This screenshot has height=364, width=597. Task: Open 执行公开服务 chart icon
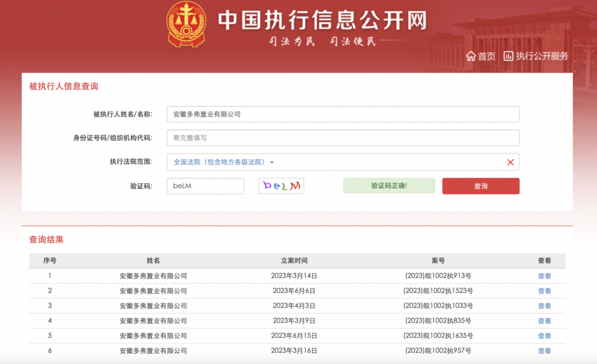[x=508, y=56]
